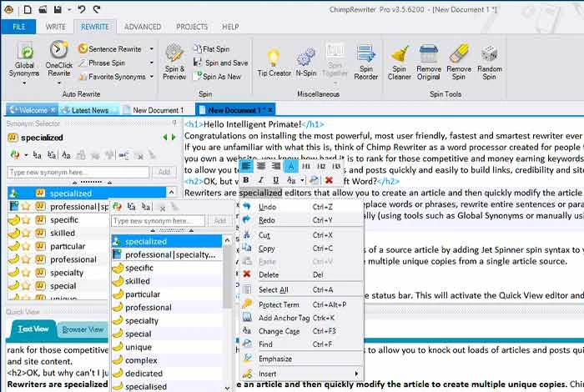584x392 pixels.
Task: Switch to Browser View tab
Action: [x=83, y=329]
